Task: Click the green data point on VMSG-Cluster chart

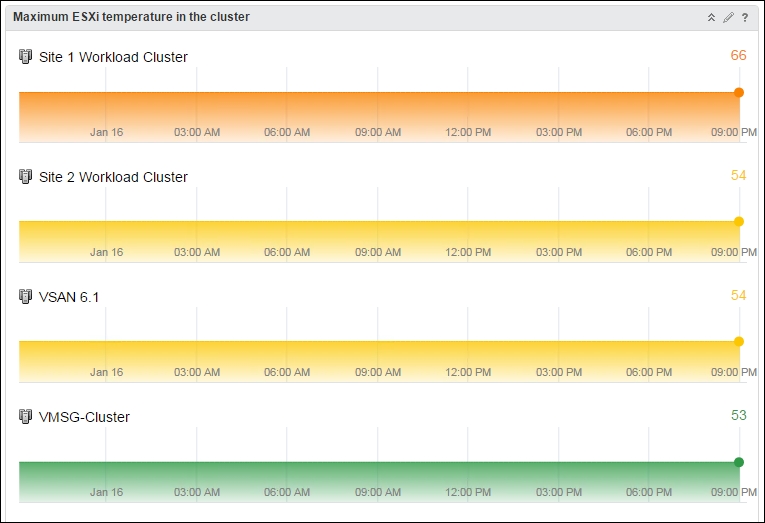Action: point(739,462)
